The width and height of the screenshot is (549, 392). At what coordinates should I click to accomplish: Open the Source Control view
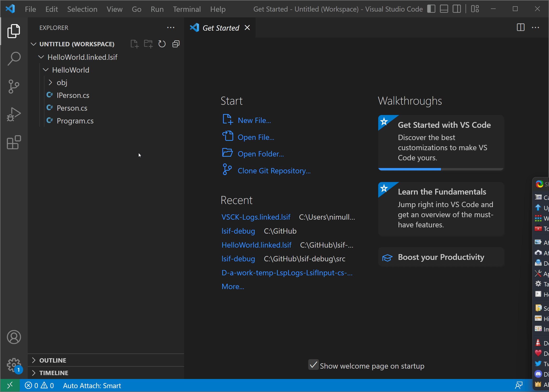pos(14,86)
